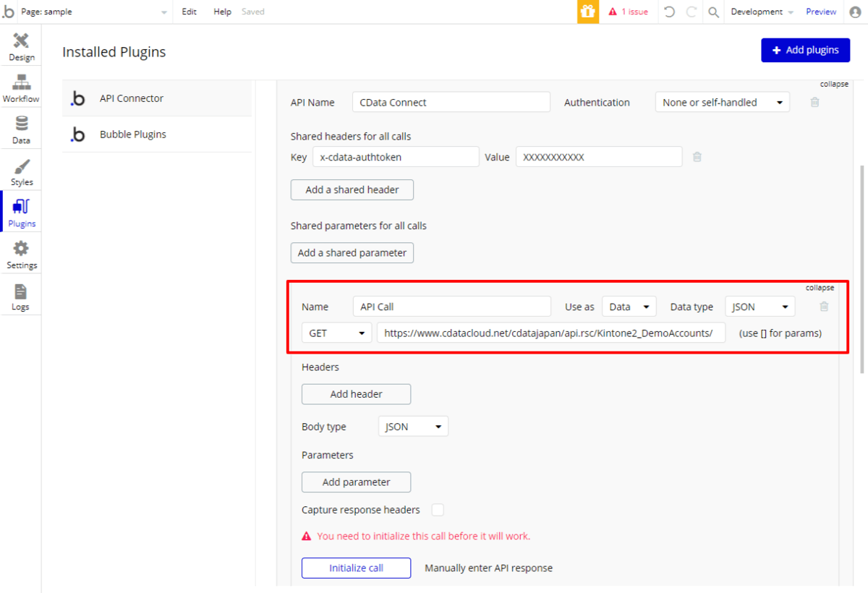Open the Authentication dropdown
This screenshot has height=593, width=868.
click(x=722, y=103)
